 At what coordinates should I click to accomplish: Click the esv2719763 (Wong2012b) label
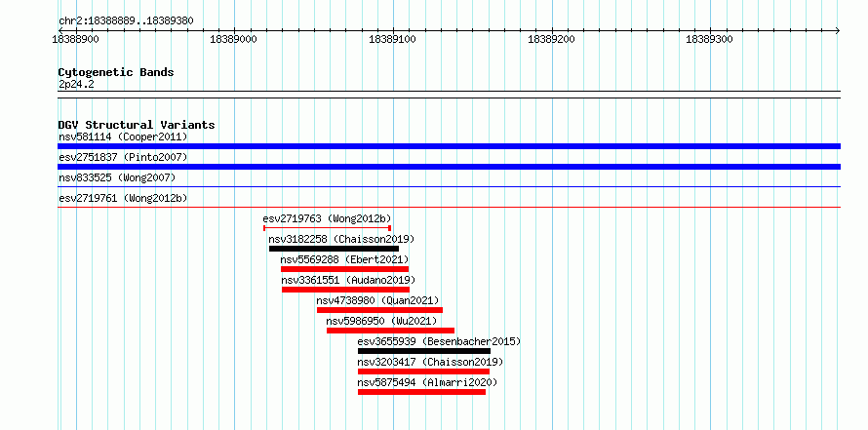coord(327,218)
